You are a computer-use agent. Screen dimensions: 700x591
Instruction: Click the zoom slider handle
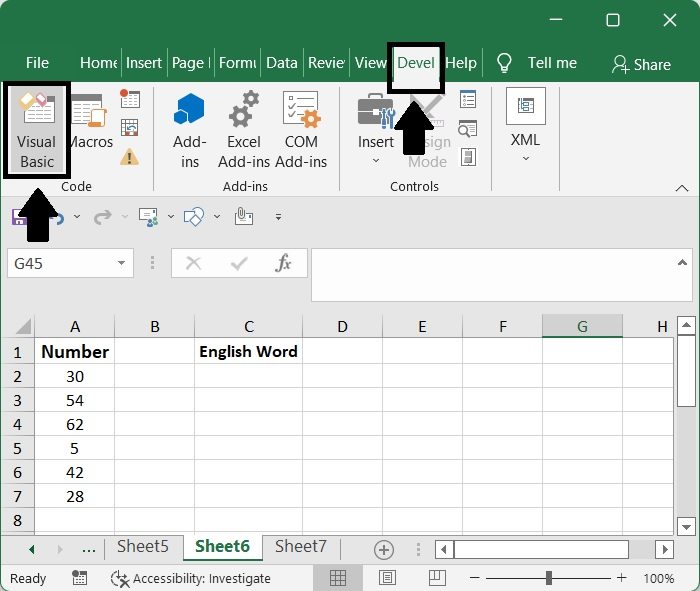point(549,578)
